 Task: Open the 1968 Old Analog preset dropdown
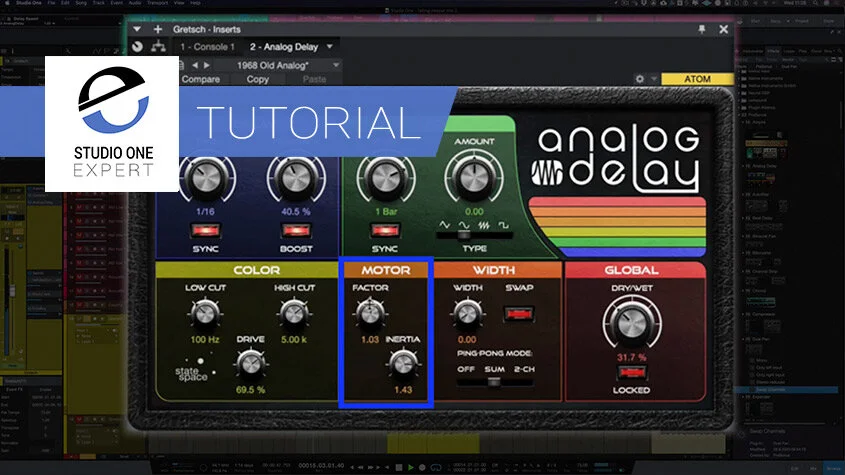[336, 65]
